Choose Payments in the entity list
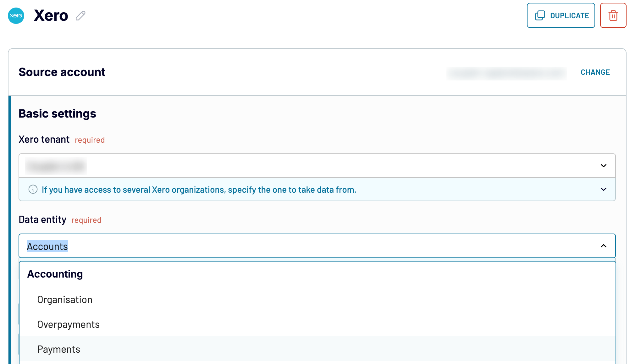 (x=317, y=349)
